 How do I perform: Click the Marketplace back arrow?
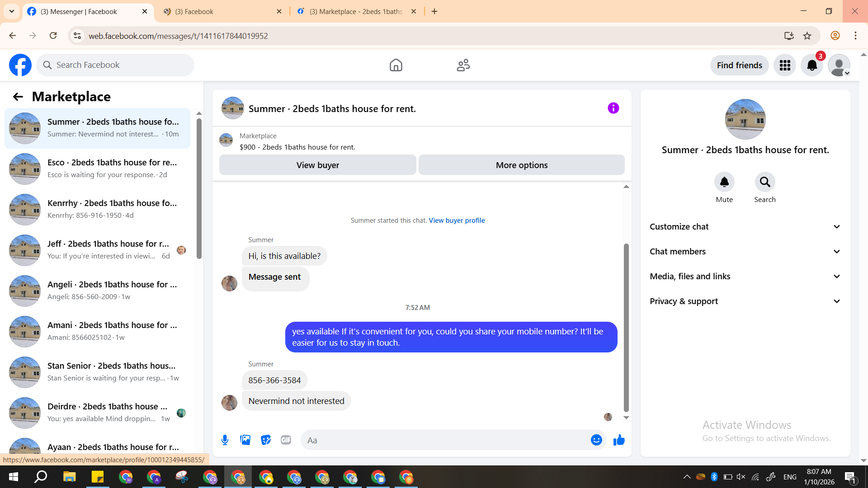[18, 97]
